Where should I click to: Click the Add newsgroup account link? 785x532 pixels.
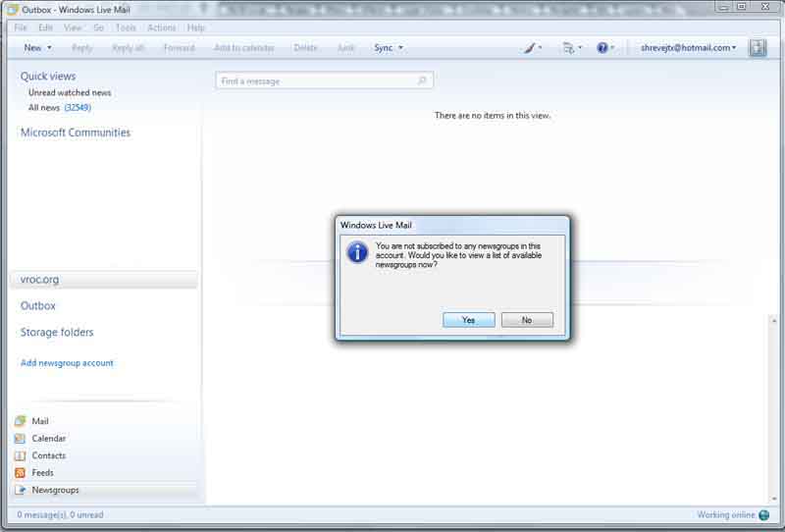pyautogui.click(x=67, y=362)
